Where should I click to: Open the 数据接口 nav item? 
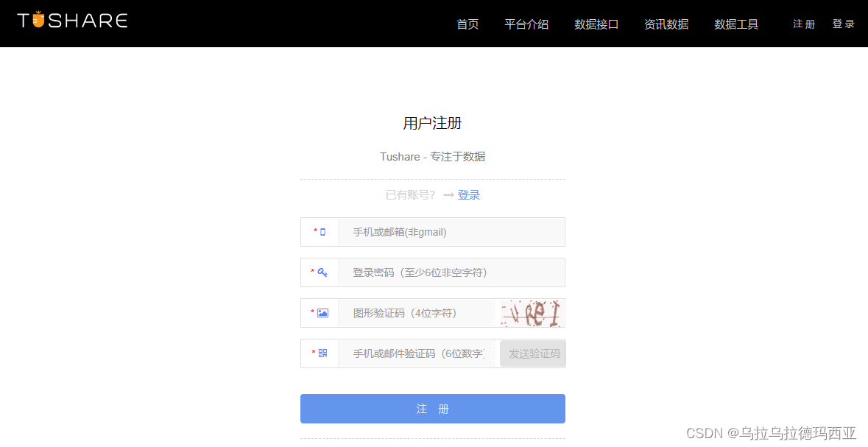tap(596, 24)
